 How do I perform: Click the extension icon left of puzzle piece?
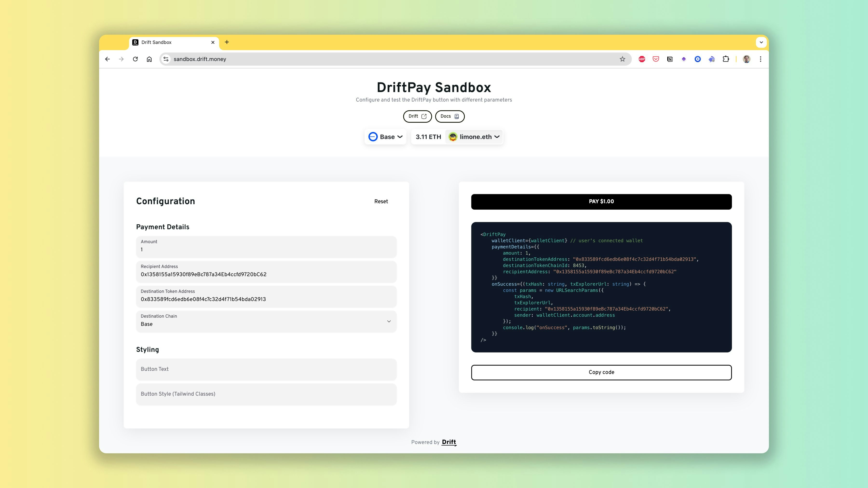tap(712, 59)
